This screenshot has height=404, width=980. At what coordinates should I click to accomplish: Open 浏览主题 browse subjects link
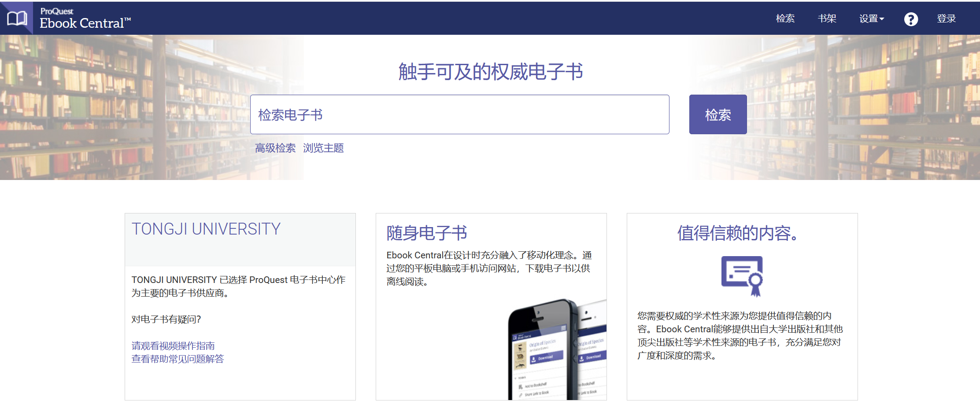(x=323, y=148)
